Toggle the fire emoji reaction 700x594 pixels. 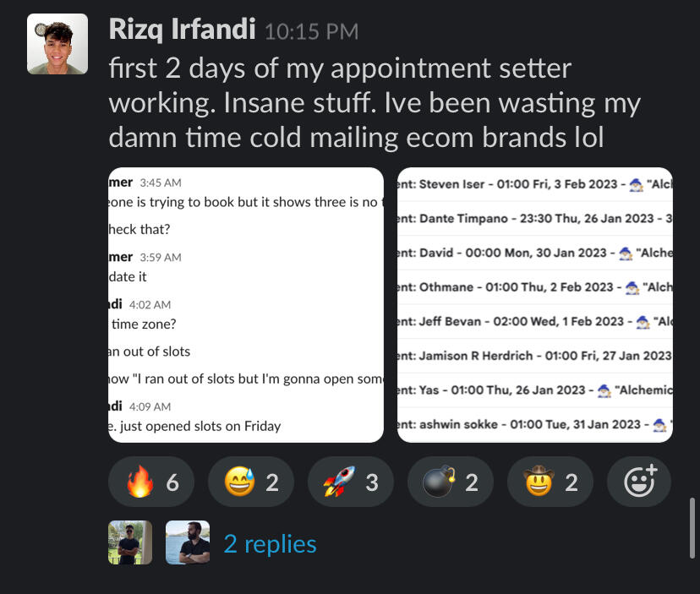[x=151, y=482]
